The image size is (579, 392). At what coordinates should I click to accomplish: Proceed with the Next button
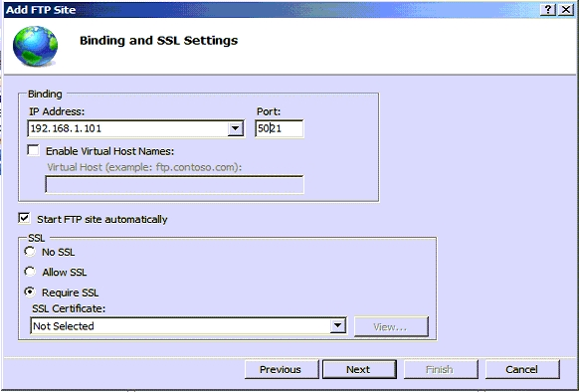tap(359, 369)
